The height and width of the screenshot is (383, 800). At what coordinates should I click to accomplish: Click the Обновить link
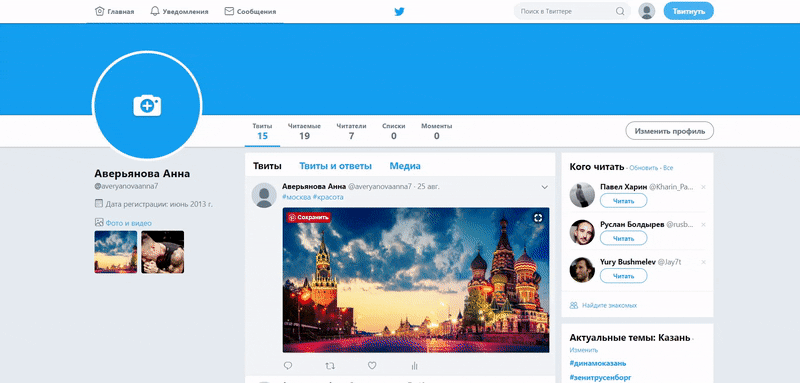pyautogui.click(x=643, y=168)
